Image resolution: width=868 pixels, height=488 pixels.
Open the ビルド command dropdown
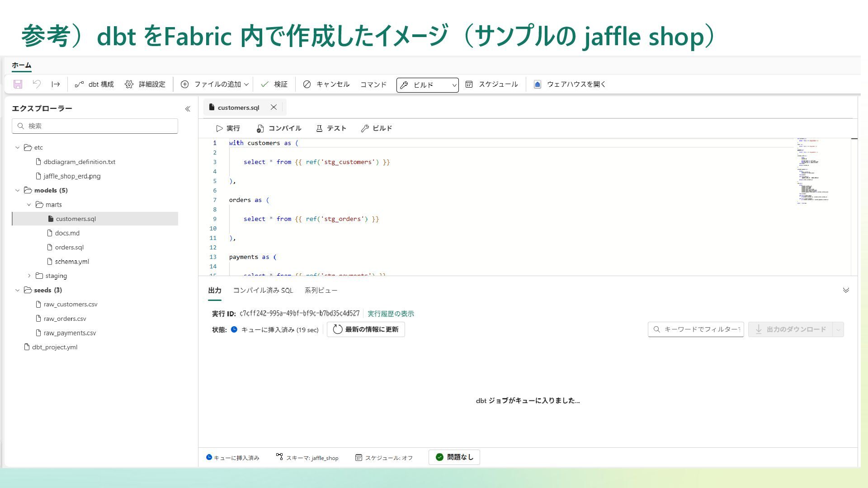pyautogui.click(x=427, y=85)
